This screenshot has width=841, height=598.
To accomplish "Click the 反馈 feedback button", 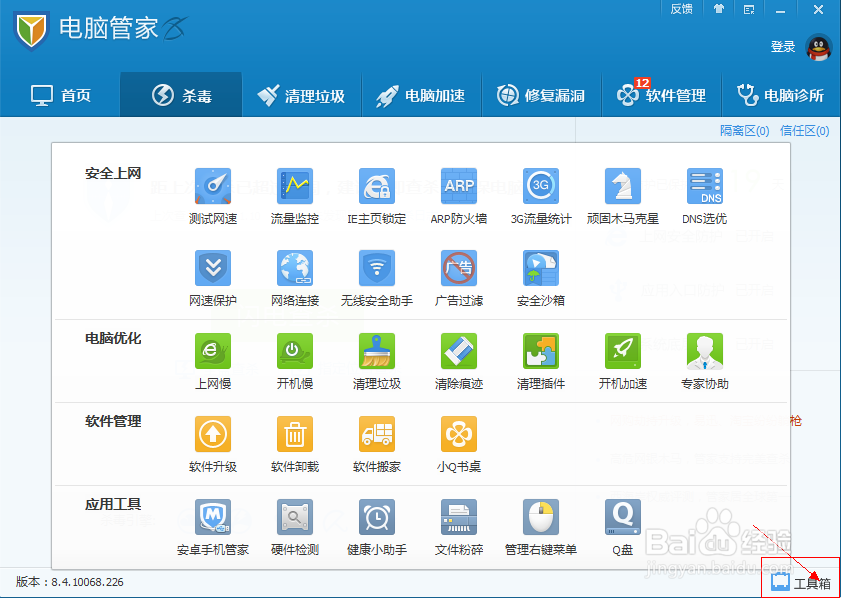I will coord(681,9).
